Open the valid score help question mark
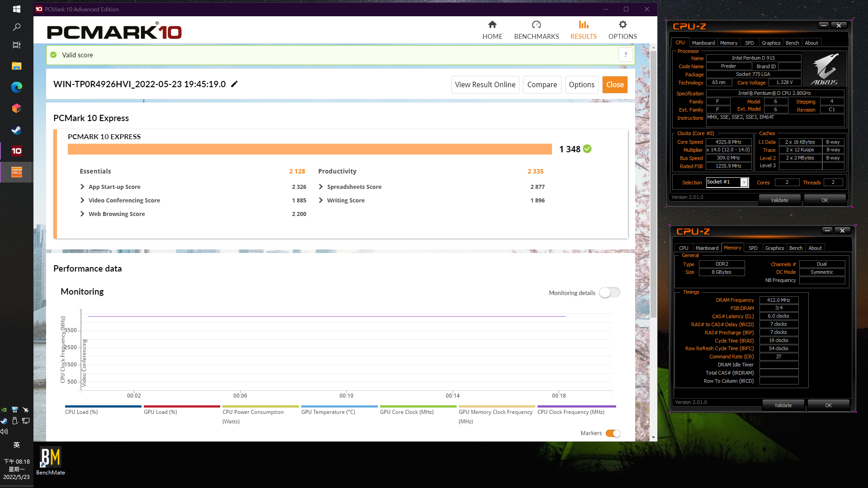Screen dimensions: 868x488 pos(625,55)
